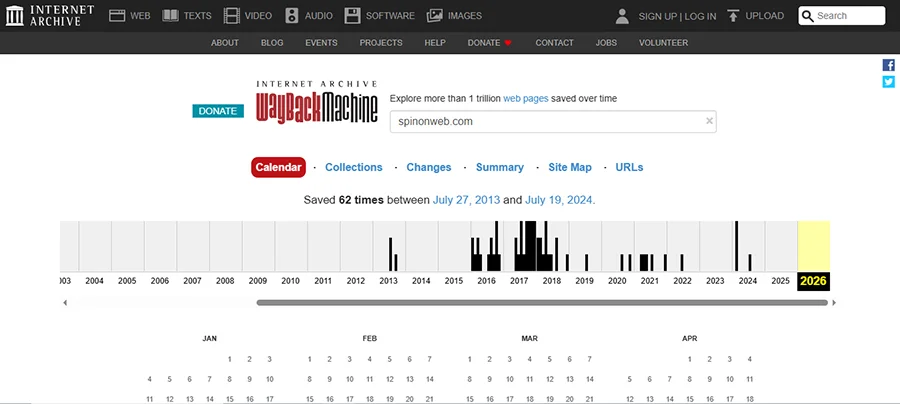Screen dimensions: 900x404
Task: Clear the URL field with X
Action: point(709,121)
